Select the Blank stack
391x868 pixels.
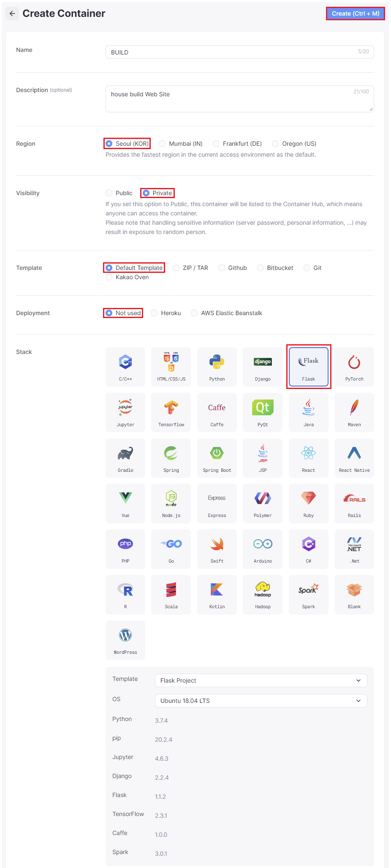click(x=354, y=595)
